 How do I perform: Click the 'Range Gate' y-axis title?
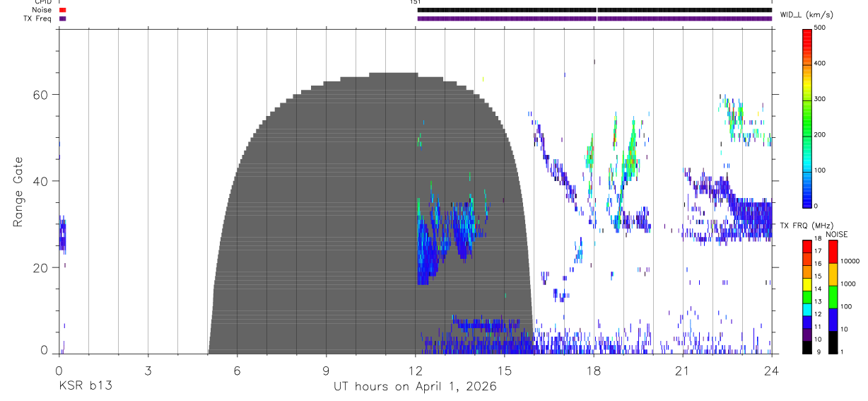19,192
